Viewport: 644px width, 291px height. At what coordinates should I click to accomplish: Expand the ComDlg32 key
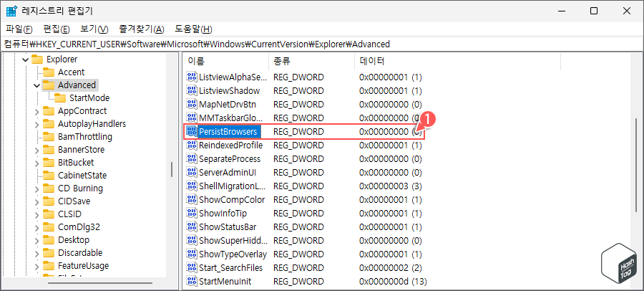tap(37, 227)
